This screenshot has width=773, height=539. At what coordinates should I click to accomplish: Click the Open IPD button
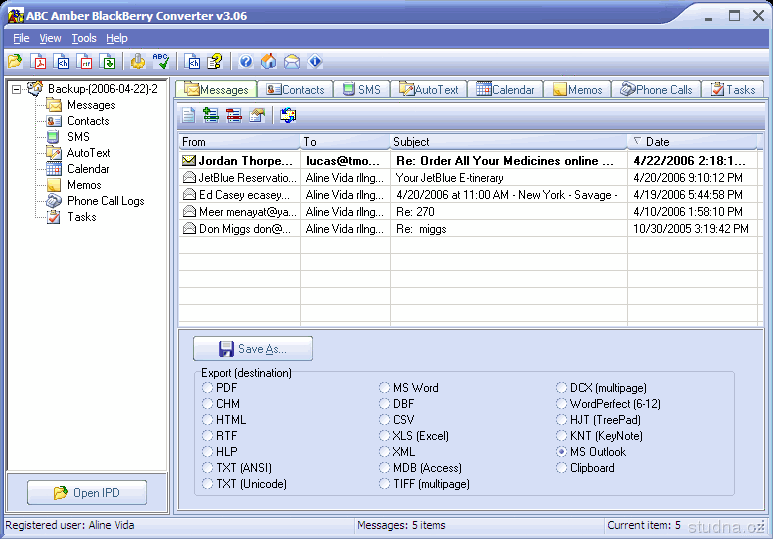[87, 493]
